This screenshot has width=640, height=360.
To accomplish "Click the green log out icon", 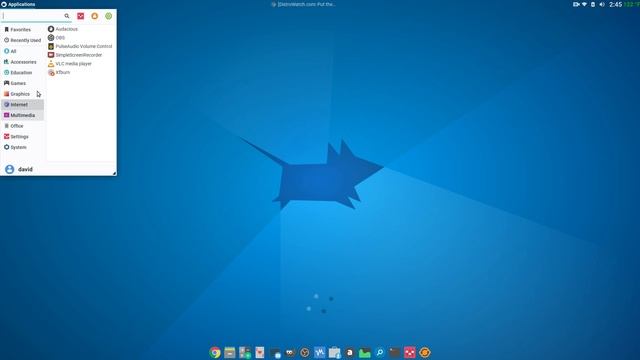I will coord(109,16).
